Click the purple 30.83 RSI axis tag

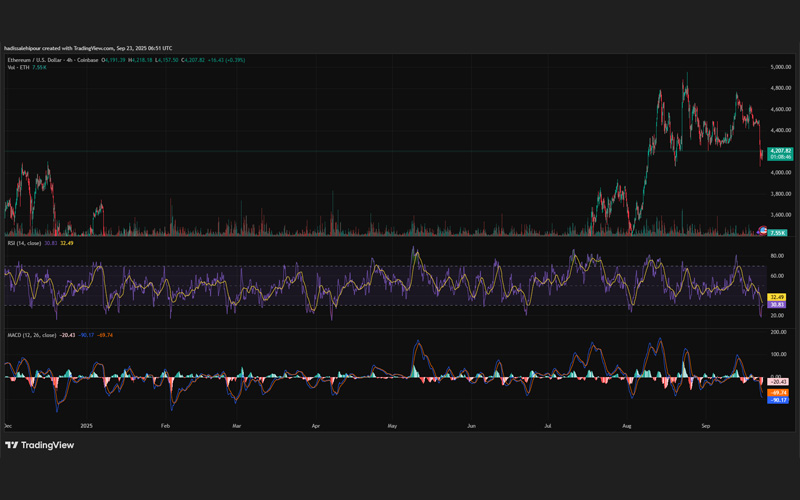coord(777,305)
